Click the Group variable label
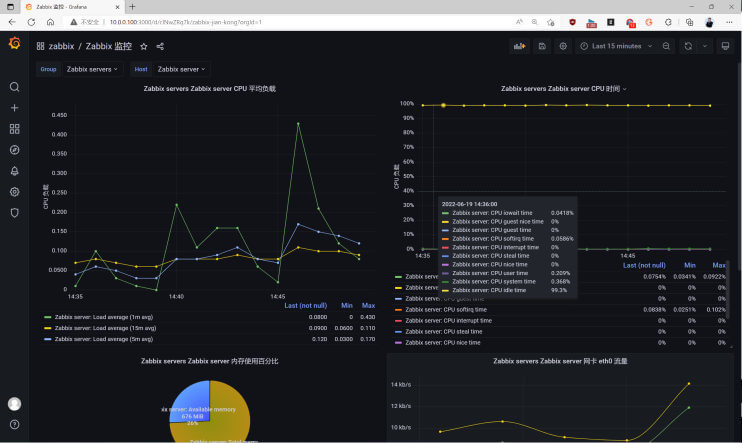 coord(48,69)
